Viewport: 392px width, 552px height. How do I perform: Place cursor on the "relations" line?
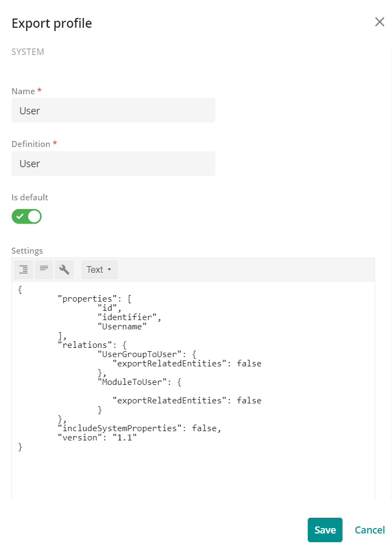click(92, 345)
